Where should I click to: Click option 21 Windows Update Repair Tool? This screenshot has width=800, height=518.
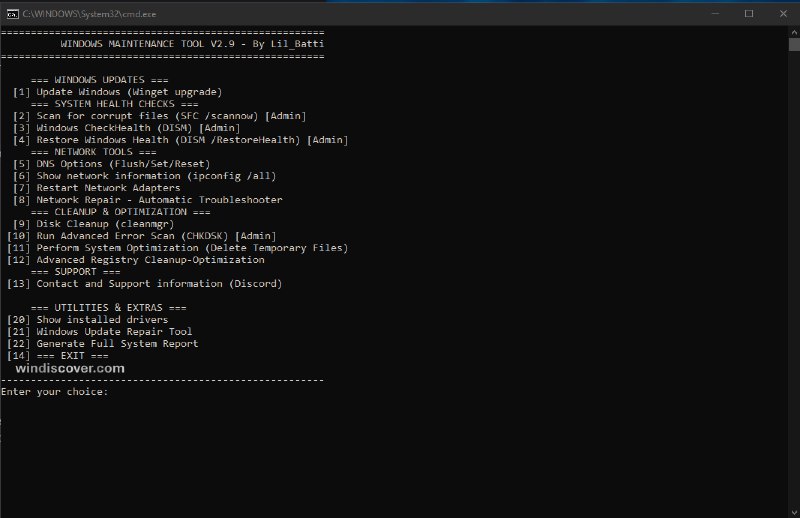99,332
